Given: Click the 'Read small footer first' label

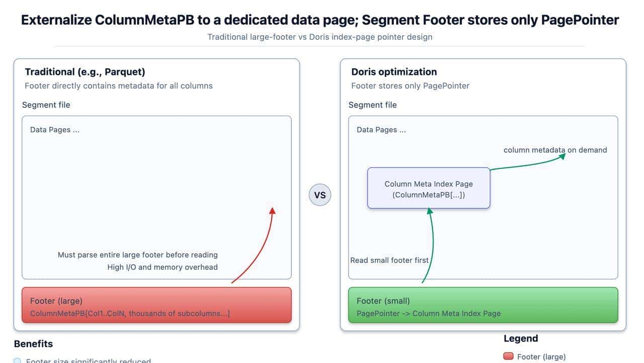Looking at the screenshot, I should (x=389, y=260).
